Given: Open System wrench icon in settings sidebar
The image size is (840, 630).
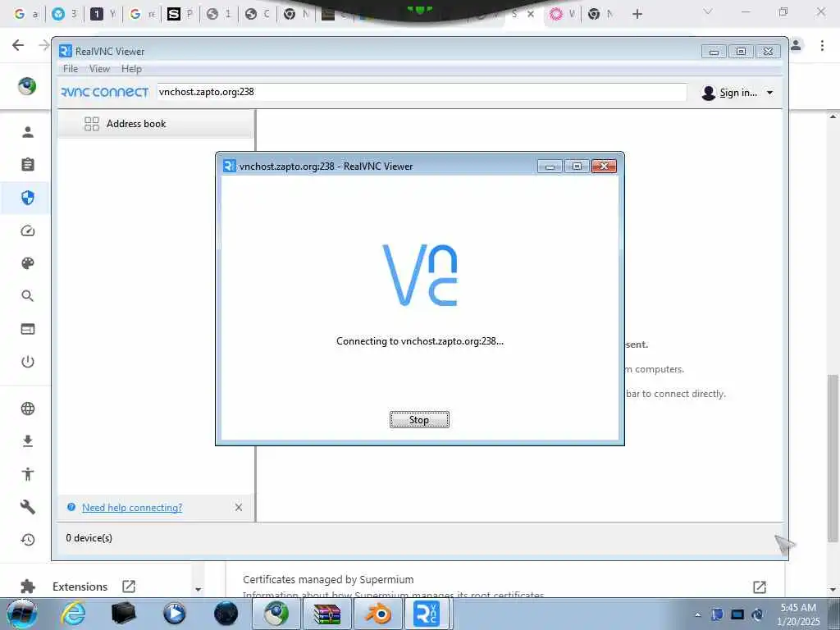Looking at the screenshot, I should (28, 507).
